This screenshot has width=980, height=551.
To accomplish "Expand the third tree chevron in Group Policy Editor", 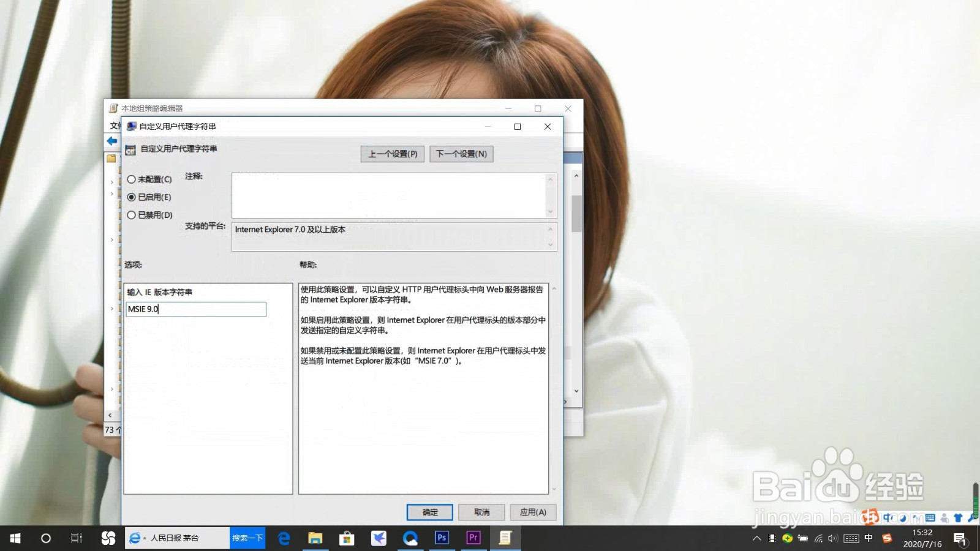I will click(111, 239).
